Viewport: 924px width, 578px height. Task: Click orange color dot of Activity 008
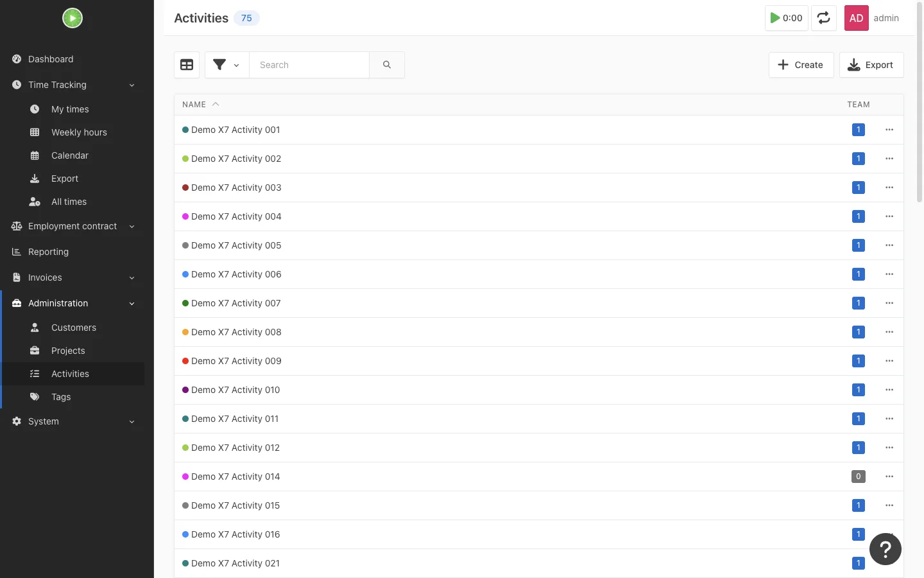point(185,332)
